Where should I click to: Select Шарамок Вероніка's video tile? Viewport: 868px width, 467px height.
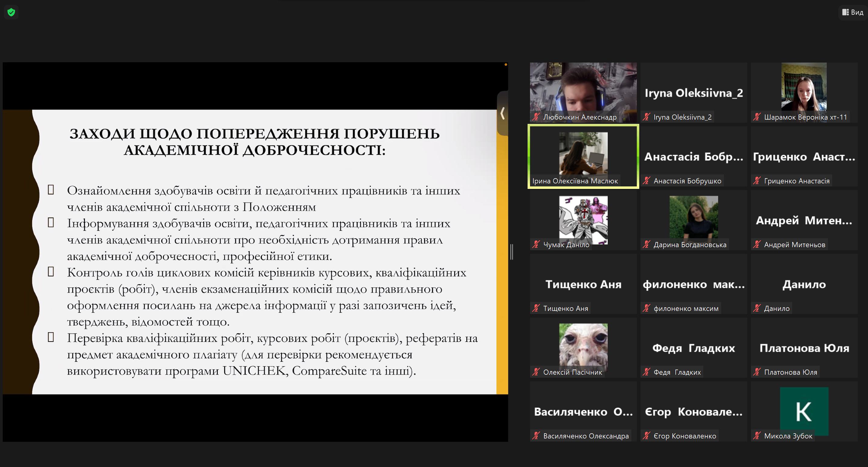[x=804, y=92]
